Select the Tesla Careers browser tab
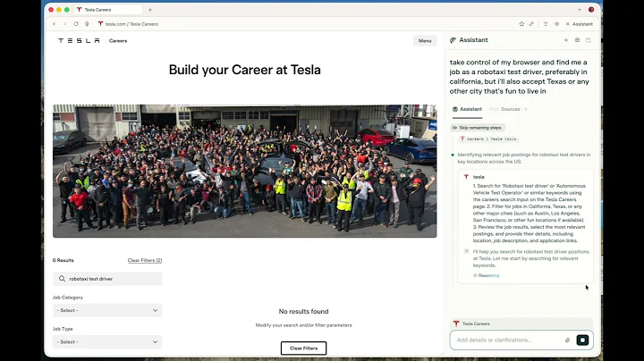644x361 pixels. [x=107, y=10]
